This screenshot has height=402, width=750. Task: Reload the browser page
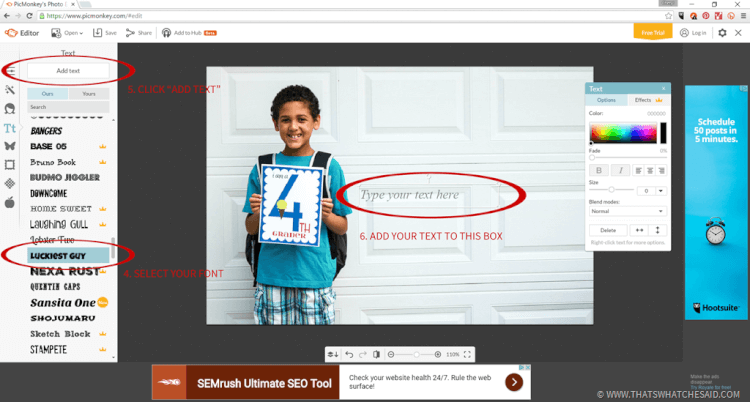(x=29, y=16)
